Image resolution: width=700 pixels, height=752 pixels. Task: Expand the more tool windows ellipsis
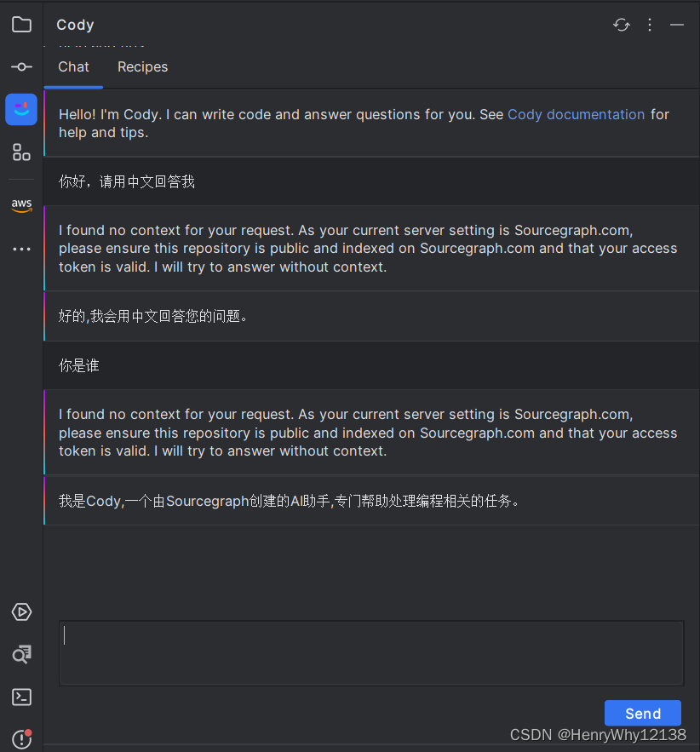20,249
